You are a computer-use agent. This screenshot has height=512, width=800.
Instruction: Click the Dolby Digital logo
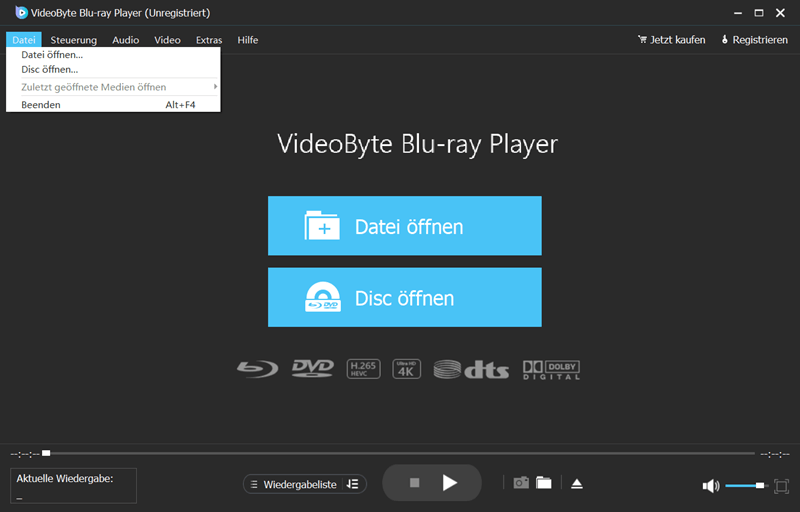coord(552,370)
